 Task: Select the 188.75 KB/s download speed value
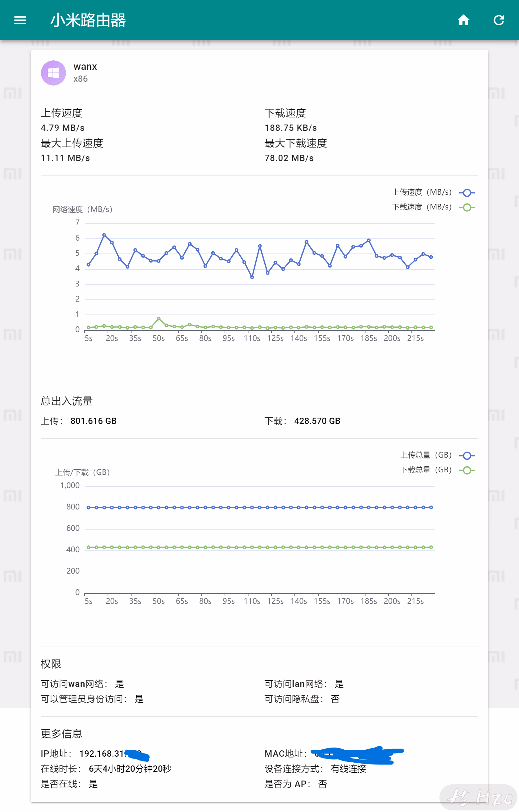[x=291, y=128]
